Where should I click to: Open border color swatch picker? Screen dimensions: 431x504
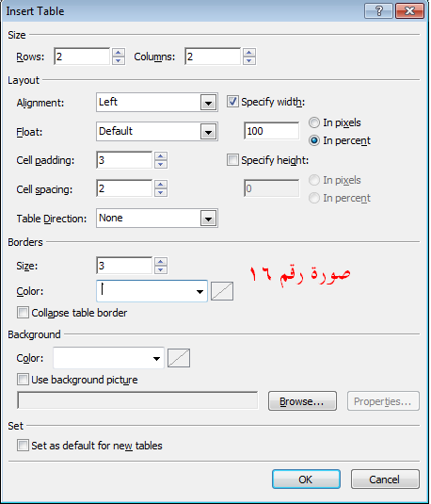pyautogui.click(x=222, y=291)
